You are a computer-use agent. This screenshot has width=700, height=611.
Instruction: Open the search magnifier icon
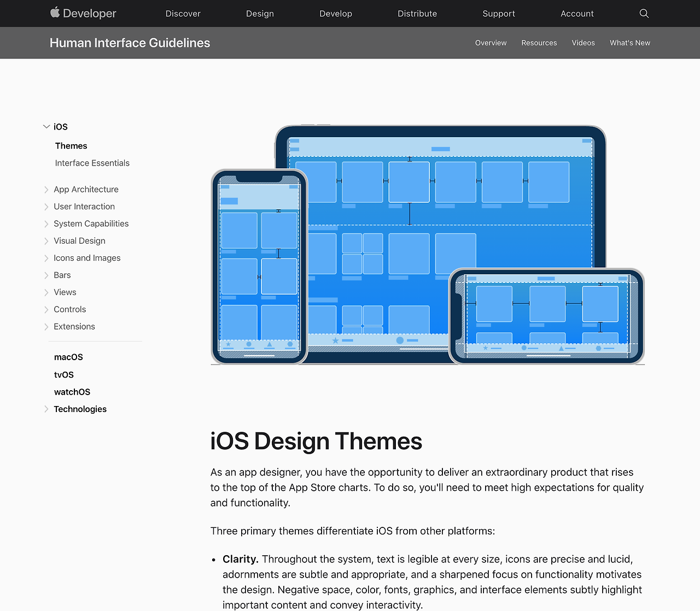click(644, 14)
